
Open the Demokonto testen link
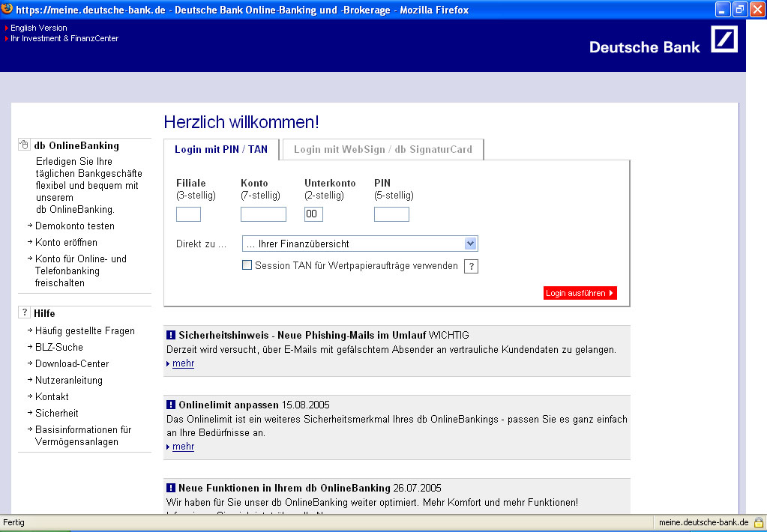point(75,226)
